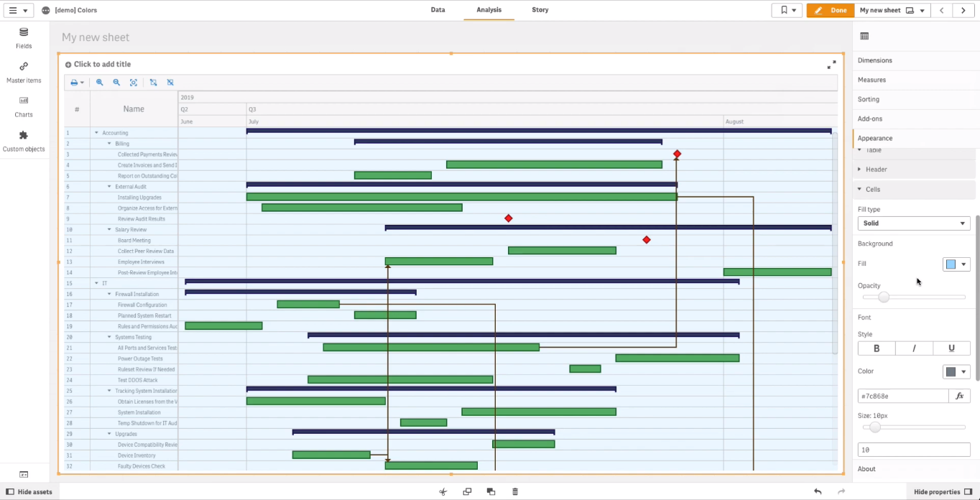Click the font Size slider handle

874,427
